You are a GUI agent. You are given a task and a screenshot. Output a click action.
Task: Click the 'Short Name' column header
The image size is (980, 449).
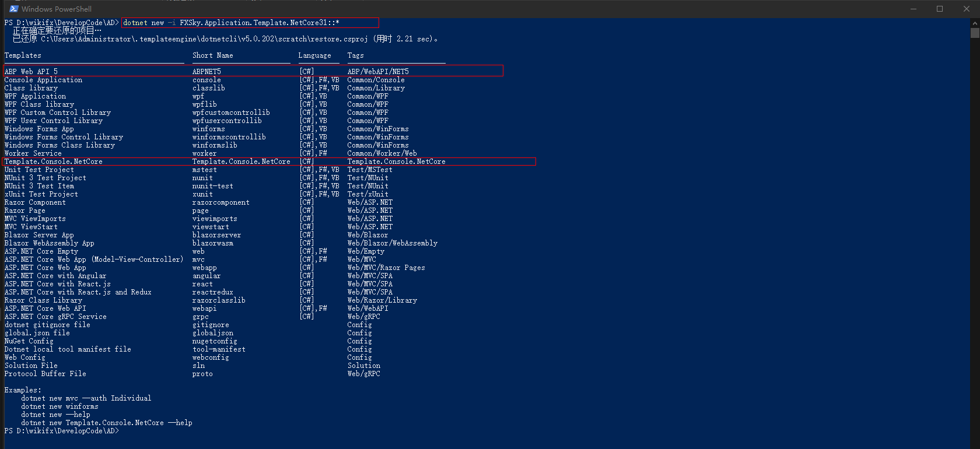213,55
